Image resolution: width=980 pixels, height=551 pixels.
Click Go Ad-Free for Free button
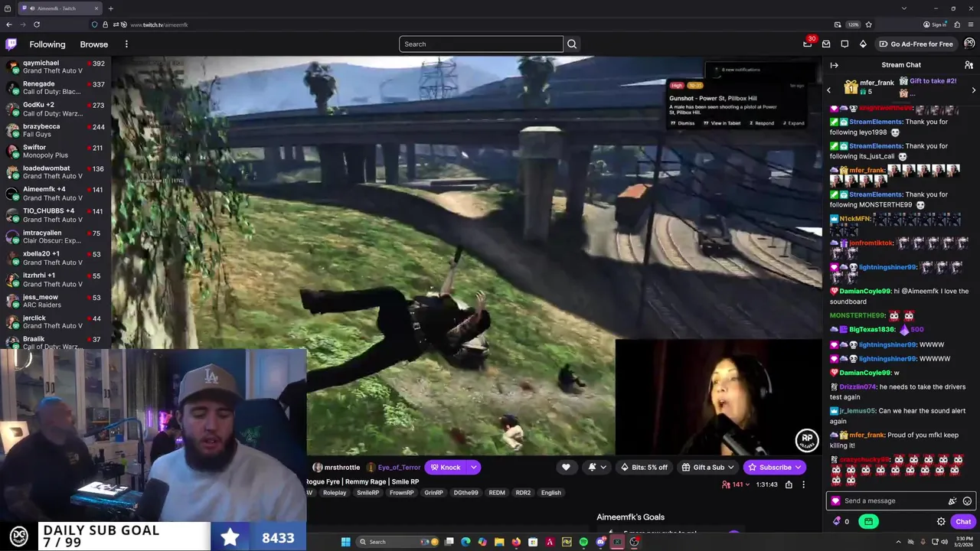916,44
